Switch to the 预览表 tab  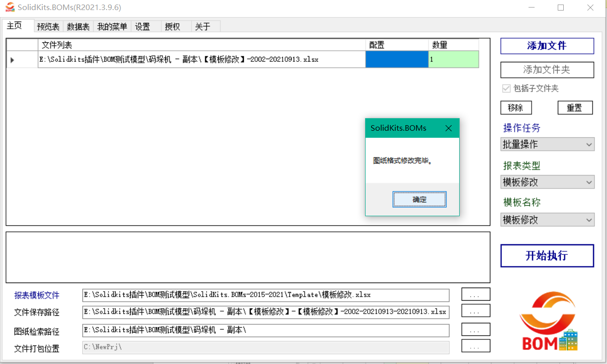click(x=48, y=27)
